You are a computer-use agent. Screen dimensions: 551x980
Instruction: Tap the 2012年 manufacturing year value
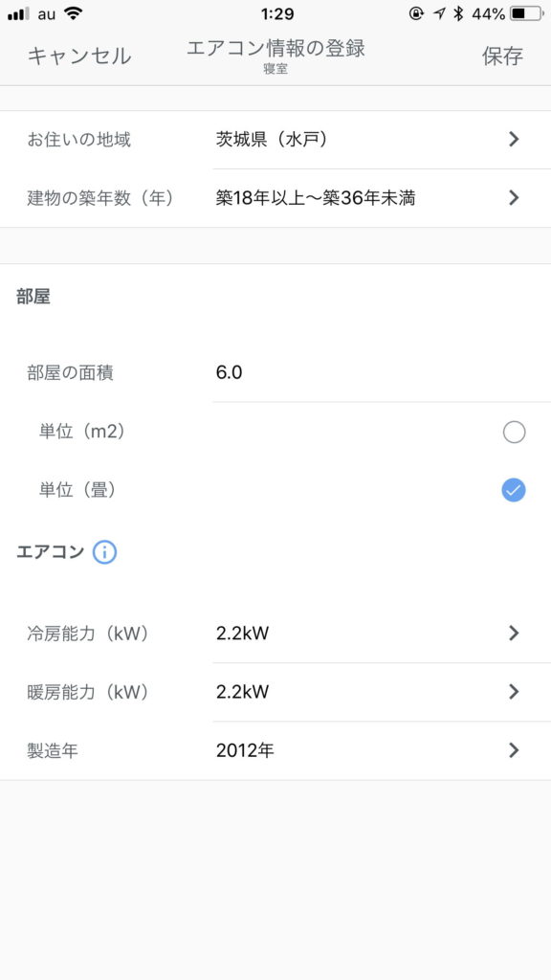[x=245, y=750]
